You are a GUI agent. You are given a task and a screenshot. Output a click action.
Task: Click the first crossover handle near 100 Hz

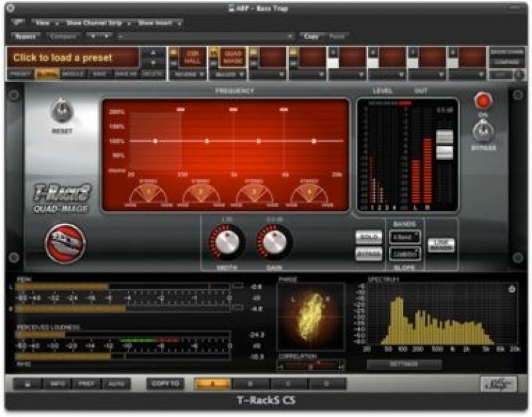(181, 110)
